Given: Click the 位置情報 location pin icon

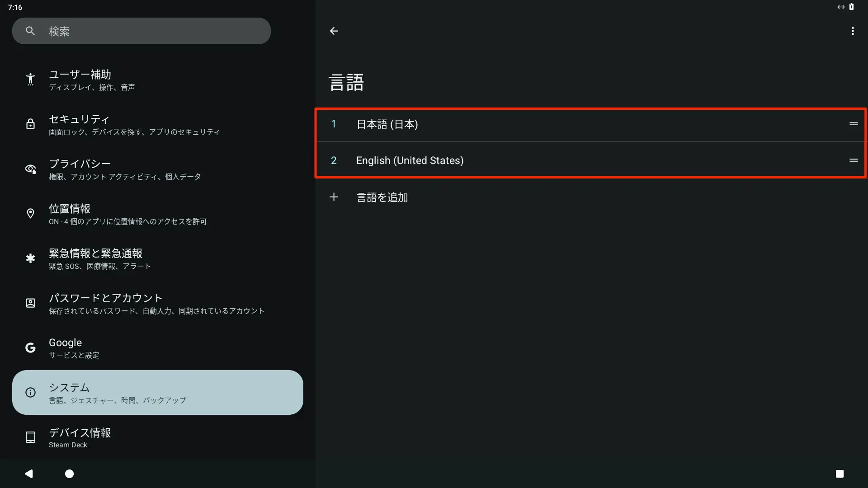Looking at the screenshot, I should [30, 213].
